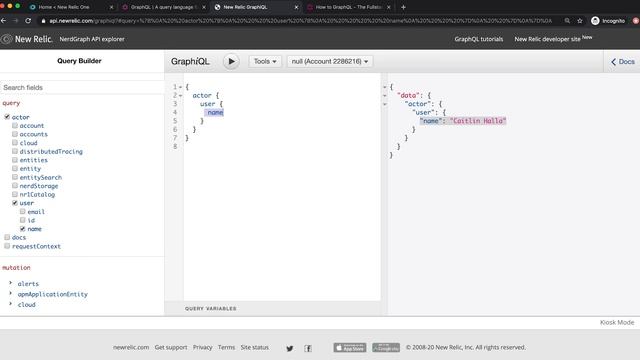640x360 pixels.
Task: Check the docs field checkbox
Action: [7, 237]
